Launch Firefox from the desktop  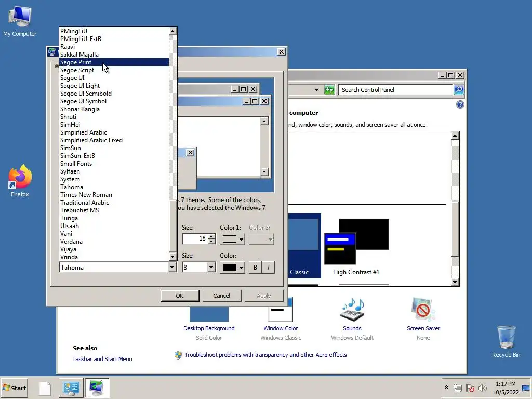tap(20, 181)
